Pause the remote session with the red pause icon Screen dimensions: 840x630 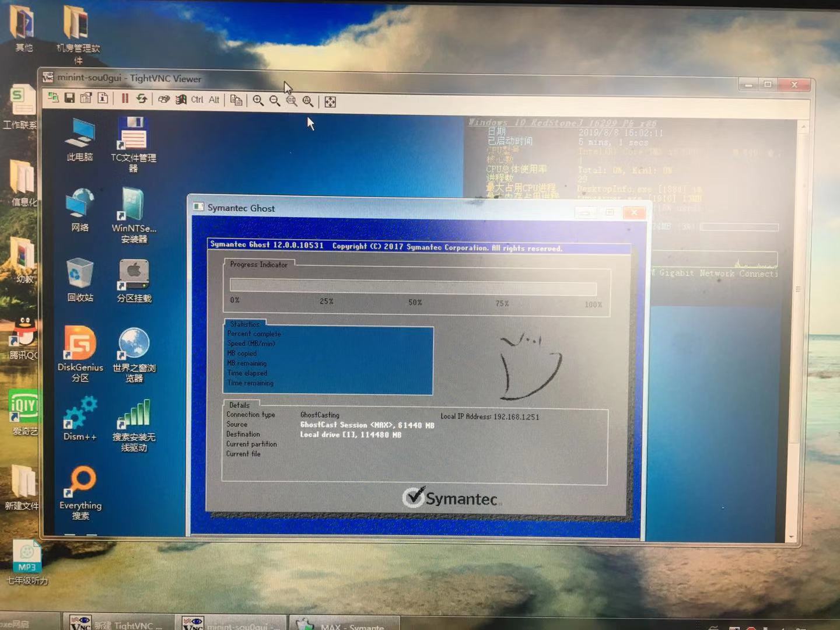[125, 98]
